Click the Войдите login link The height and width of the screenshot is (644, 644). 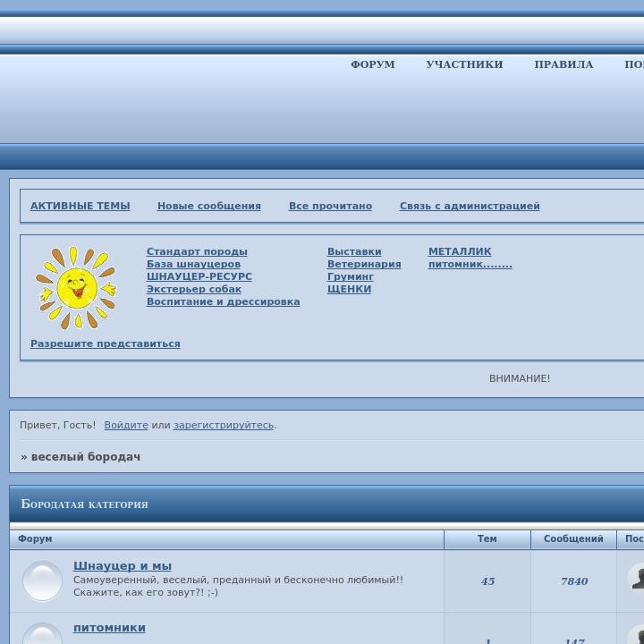pyautogui.click(x=126, y=425)
